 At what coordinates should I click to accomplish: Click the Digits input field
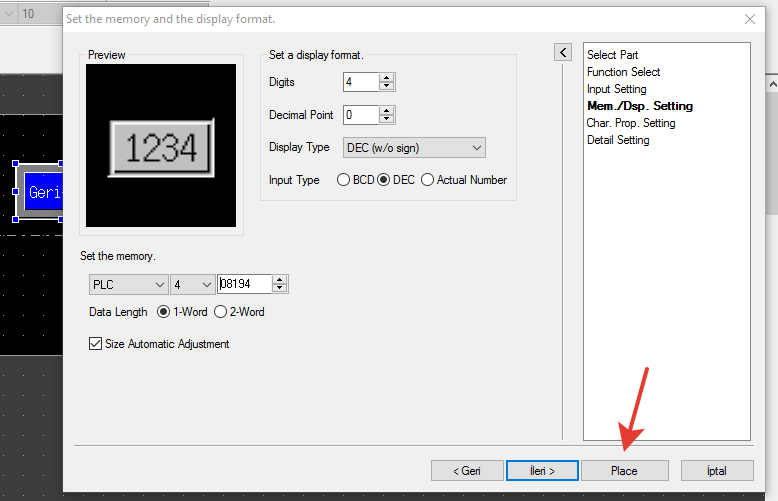(x=360, y=82)
